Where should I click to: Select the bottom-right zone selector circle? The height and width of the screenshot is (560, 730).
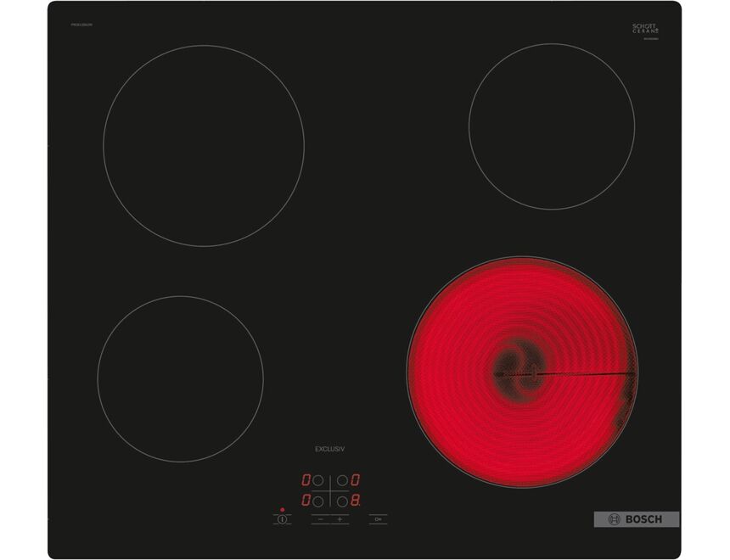tap(342, 501)
